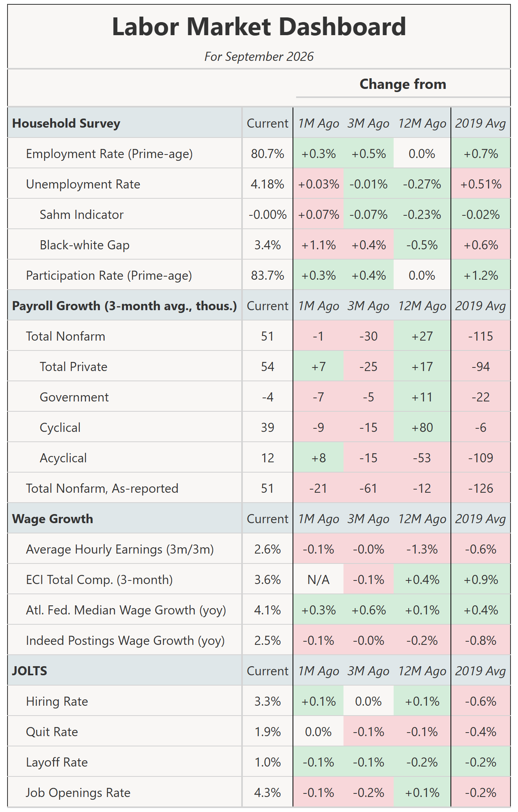Select Job Openings Rate 12M Ago cell
The height and width of the screenshot is (812, 518).
[x=422, y=793]
